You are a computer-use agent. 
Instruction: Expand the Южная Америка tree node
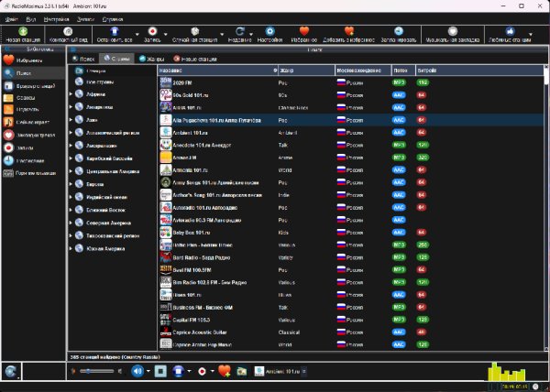point(71,249)
